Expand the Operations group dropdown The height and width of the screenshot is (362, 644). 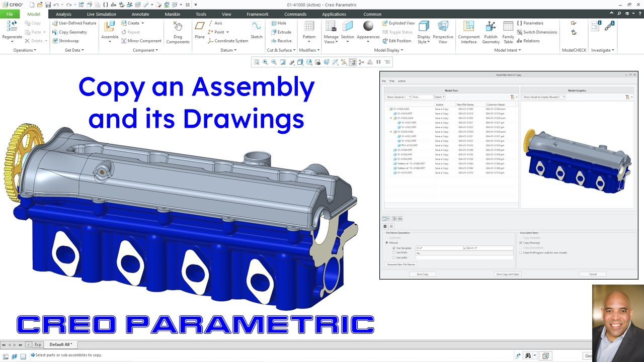[x=25, y=50]
